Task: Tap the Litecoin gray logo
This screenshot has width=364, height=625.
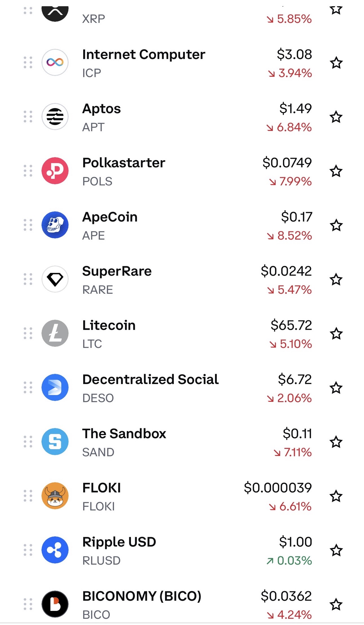Action: 55,333
